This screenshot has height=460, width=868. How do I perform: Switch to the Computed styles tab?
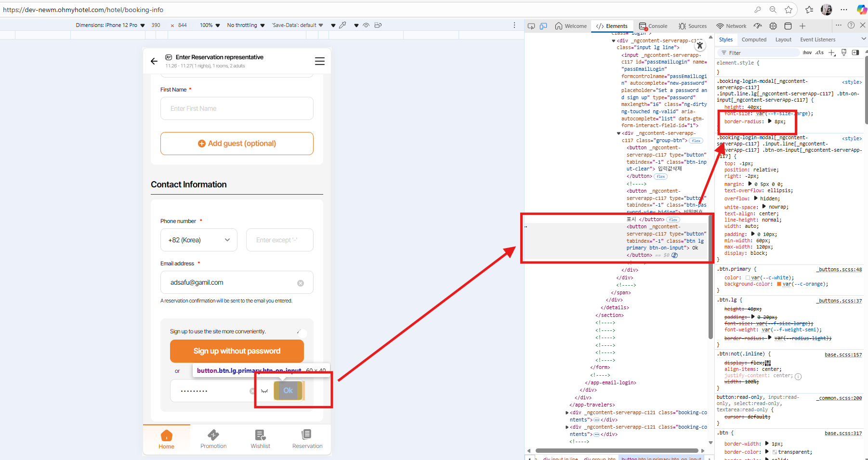(754, 39)
